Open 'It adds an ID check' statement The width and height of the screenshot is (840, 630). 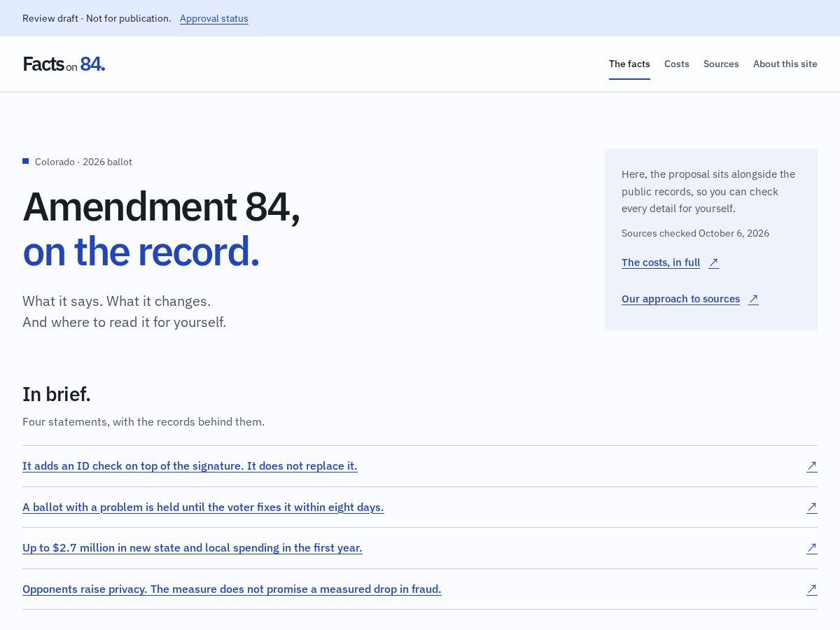pos(190,466)
